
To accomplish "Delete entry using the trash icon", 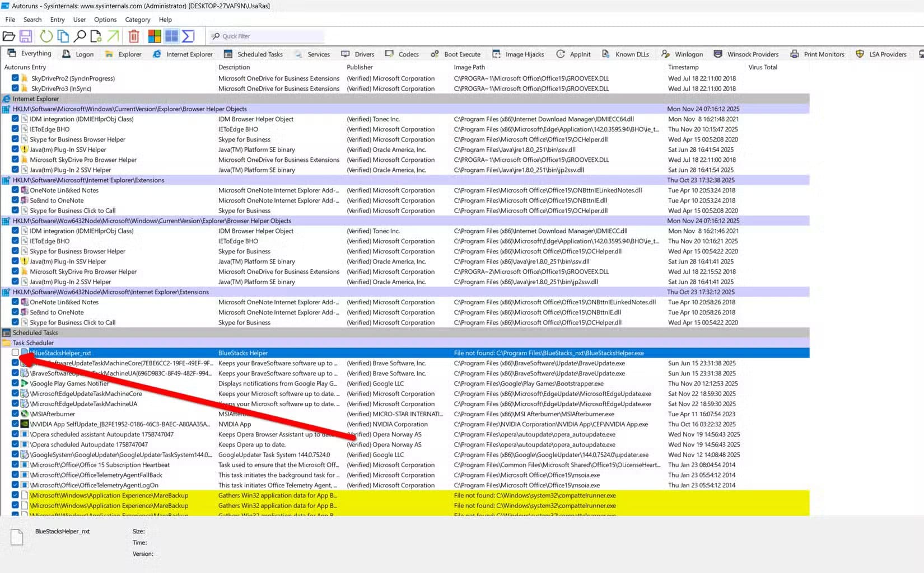I will tap(133, 36).
